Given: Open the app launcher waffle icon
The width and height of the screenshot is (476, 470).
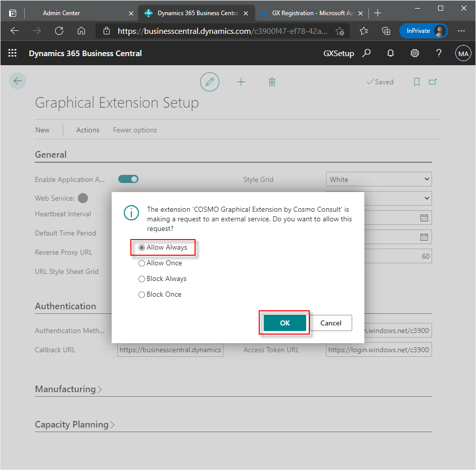Looking at the screenshot, I should tap(13, 53).
